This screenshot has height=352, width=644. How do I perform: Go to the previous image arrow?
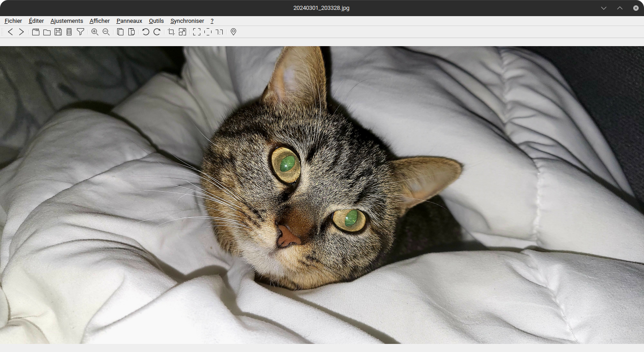click(10, 32)
